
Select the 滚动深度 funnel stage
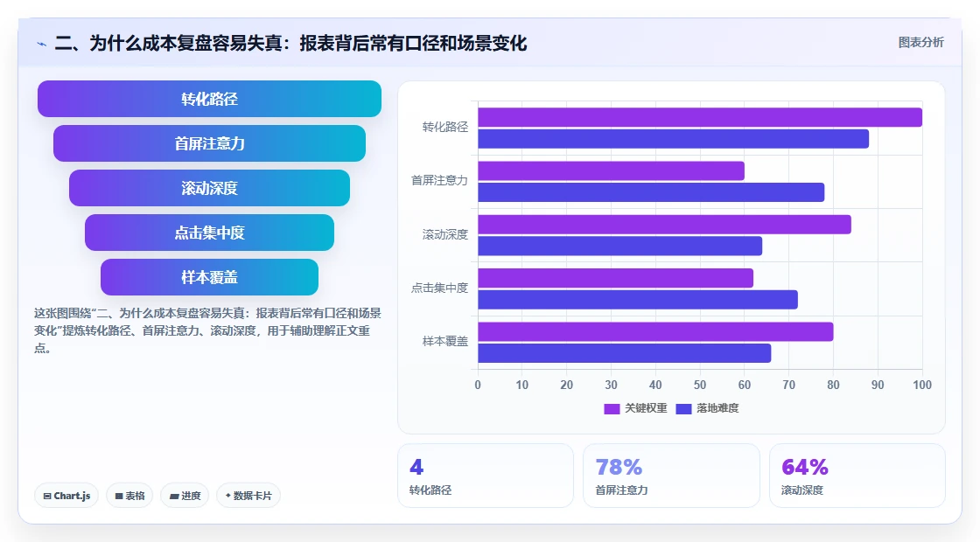click(x=209, y=188)
